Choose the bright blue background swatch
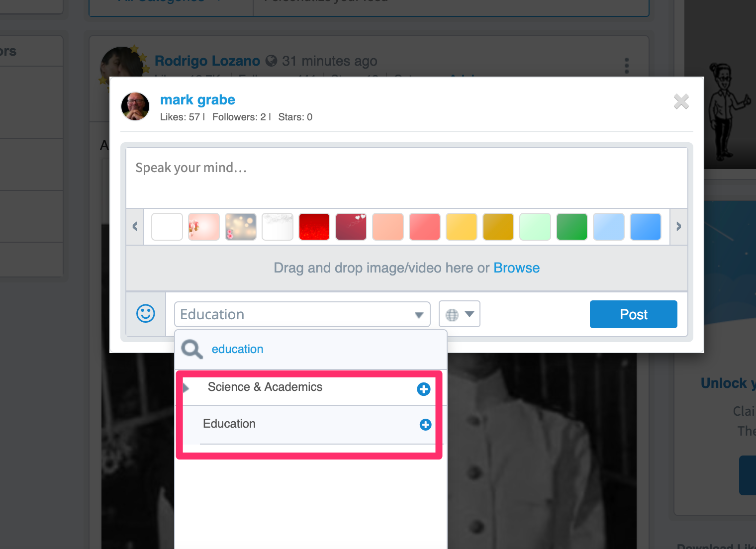 (646, 227)
